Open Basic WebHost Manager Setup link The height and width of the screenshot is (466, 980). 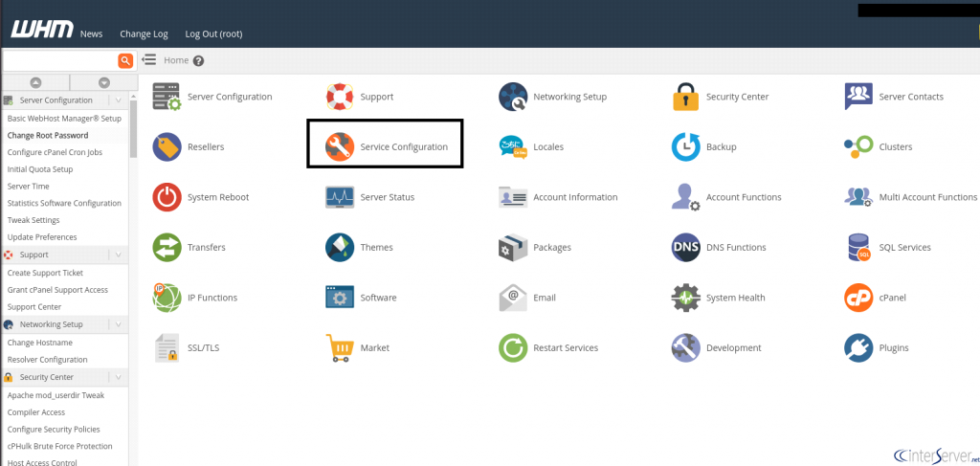click(x=64, y=118)
